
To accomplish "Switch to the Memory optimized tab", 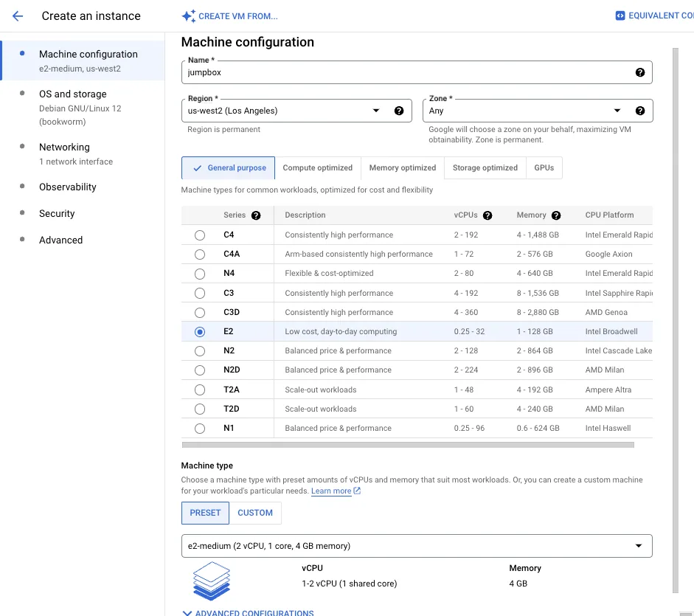I will click(x=403, y=168).
